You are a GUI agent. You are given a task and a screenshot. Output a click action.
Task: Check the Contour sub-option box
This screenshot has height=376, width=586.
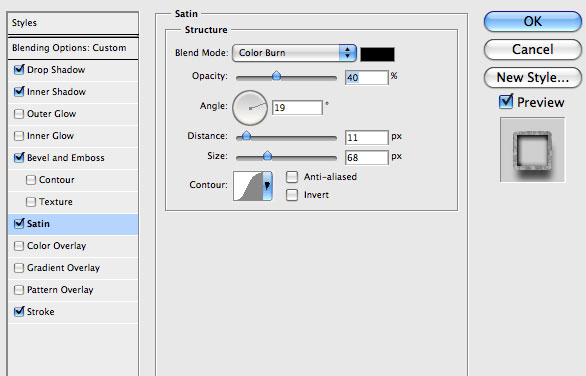point(31,180)
